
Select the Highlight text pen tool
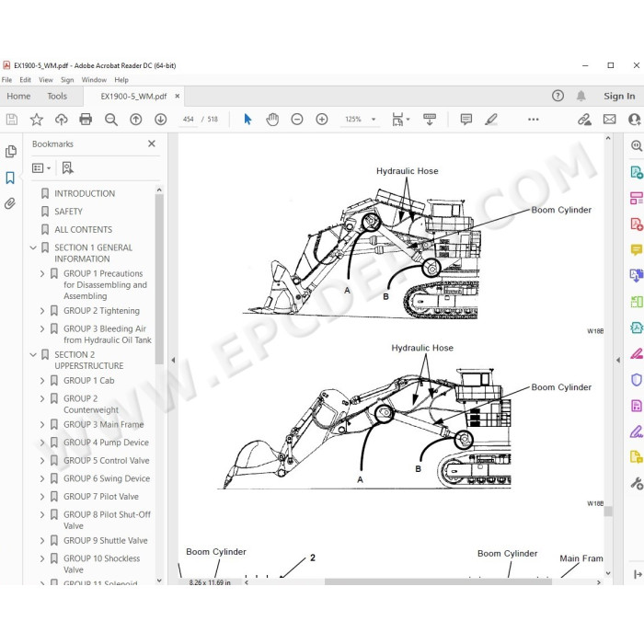[x=491, y=120]
